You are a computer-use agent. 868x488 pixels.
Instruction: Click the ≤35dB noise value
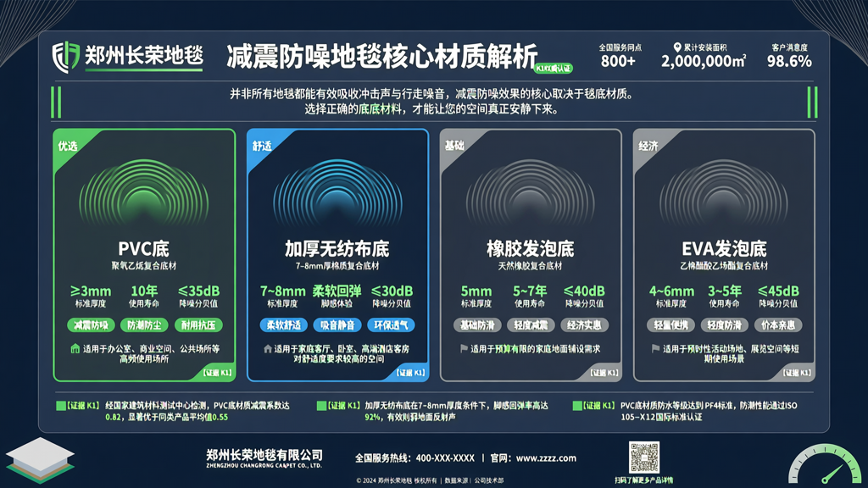coord(198,291)
